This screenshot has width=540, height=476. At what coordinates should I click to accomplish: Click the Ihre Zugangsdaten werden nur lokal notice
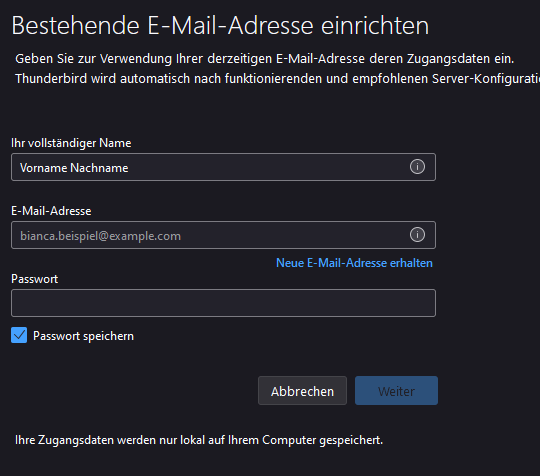pos(199,440)
